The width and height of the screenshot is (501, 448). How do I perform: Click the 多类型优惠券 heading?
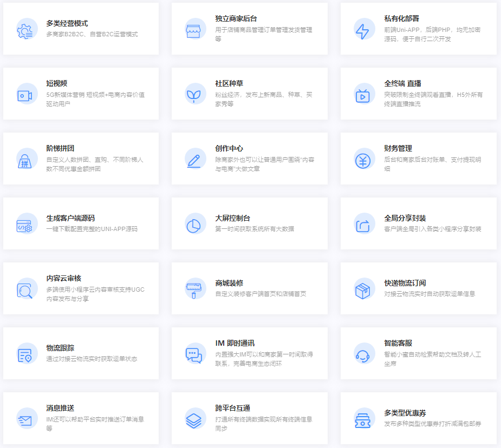[405, 413]
